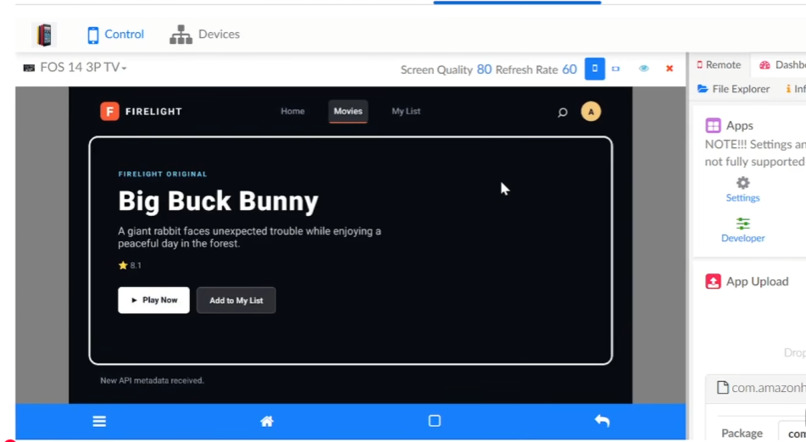Click Add to My List button
Image resolution: width=806 pixels, height=442 pixels.
tap(236, 300)
